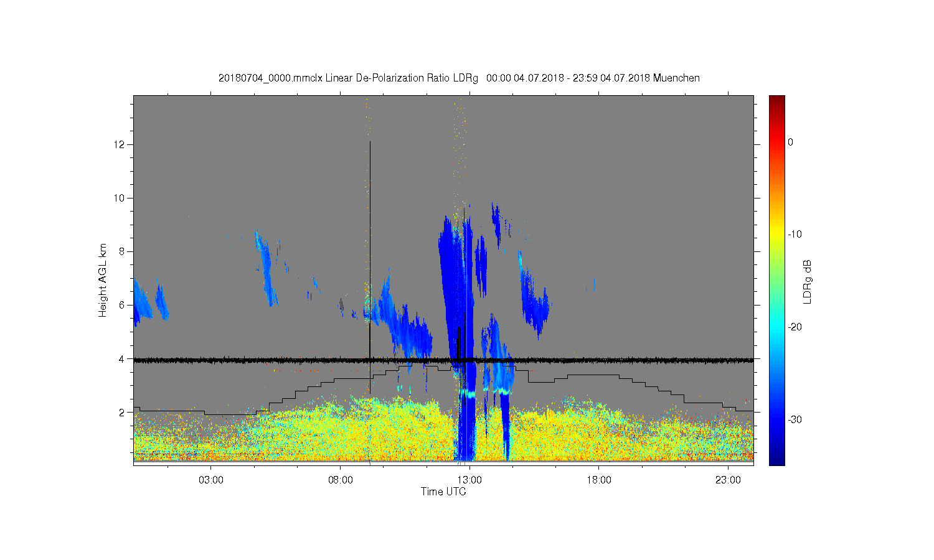Click the height tick label 10
The width and height of the screenshot is (934, 560).
(x=120, y=198)
